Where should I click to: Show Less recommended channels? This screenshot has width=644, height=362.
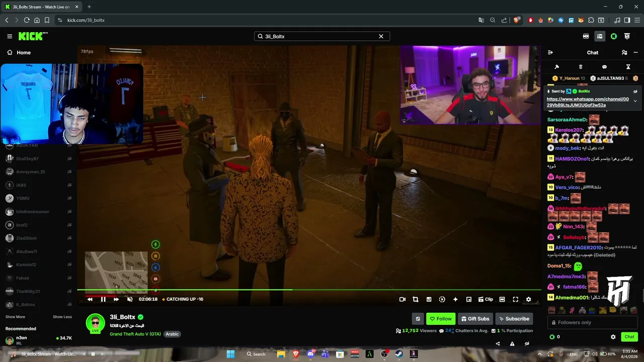62,317
